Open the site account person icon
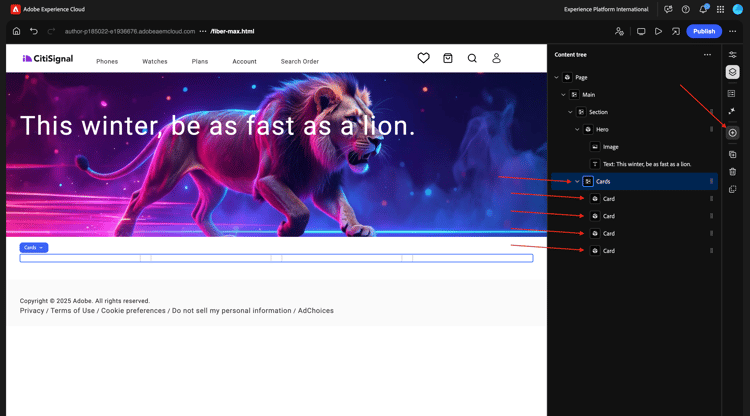 (496, 58)
